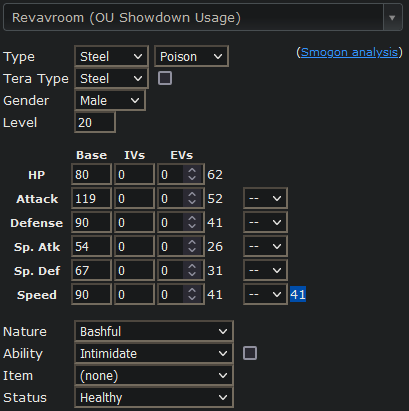Open the Item dropdown showing (none)
The height and width of the screenshot is (411, 409).
point(154,376)
